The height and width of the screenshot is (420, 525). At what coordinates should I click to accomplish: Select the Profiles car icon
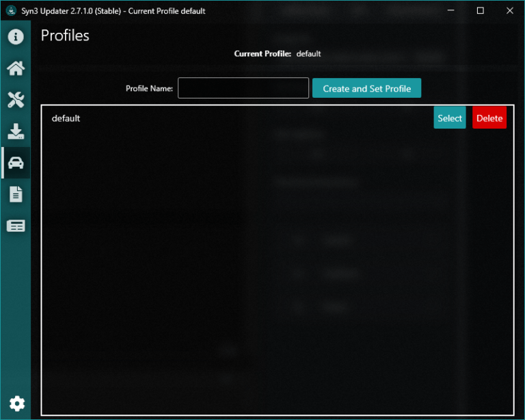(x=16, y=163)
